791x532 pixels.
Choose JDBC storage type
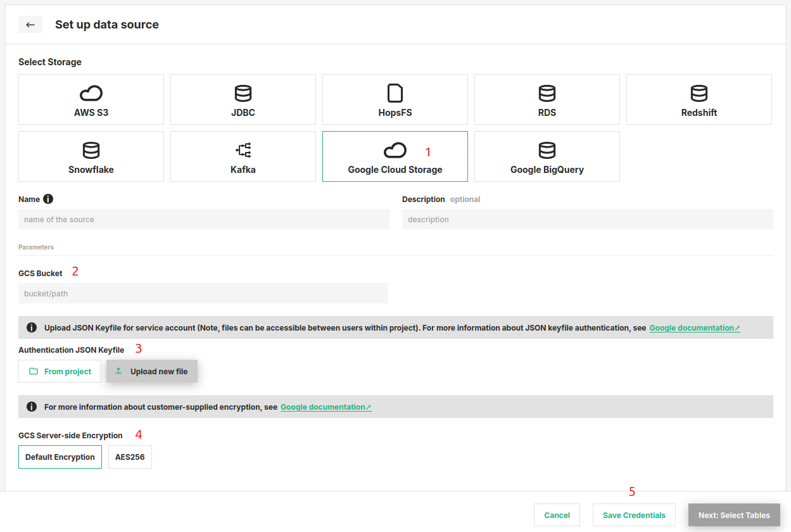point(243,99)
